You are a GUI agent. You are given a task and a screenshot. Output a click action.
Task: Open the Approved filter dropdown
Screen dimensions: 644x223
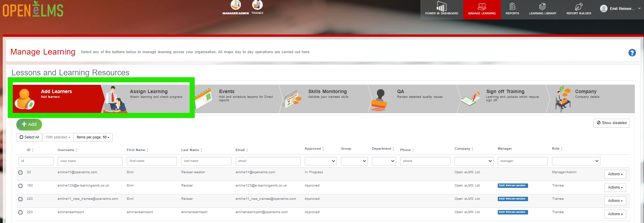[x=320, y=161]
